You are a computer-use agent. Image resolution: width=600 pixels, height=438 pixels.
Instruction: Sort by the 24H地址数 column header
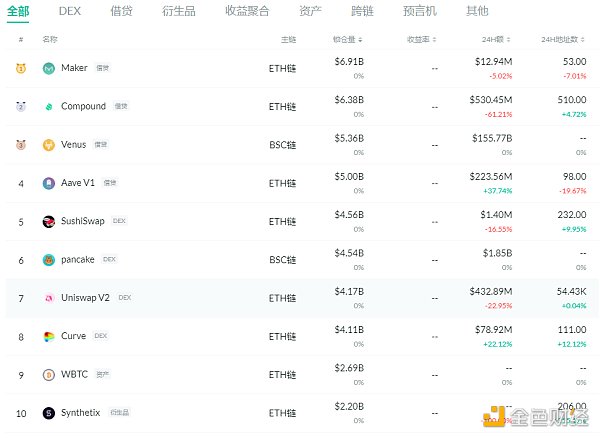(x=563, y=39)
